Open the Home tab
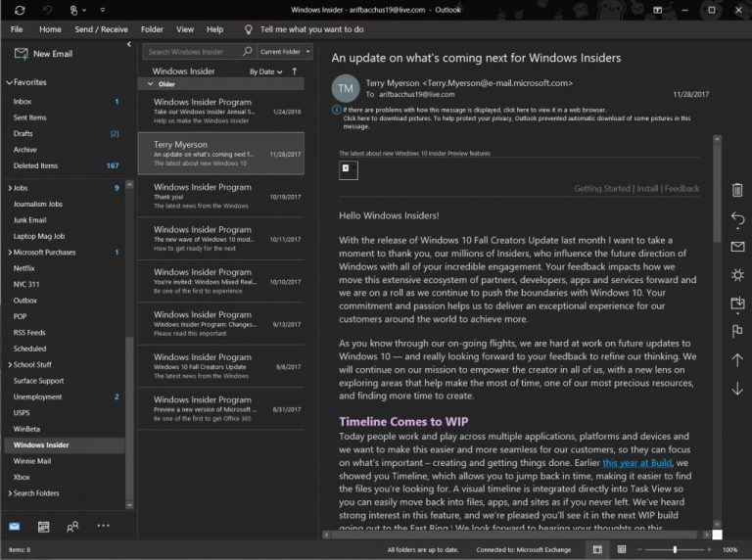Viewport: 752px width, 560px height. [50, 29]
